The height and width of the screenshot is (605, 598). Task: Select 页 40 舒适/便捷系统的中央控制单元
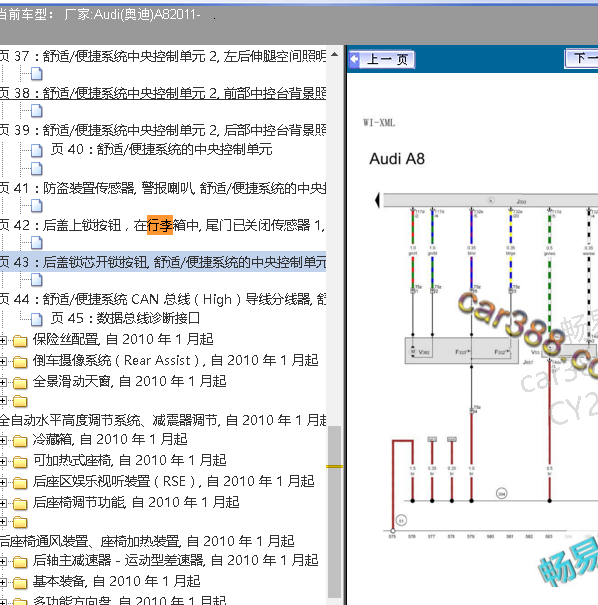162,149
